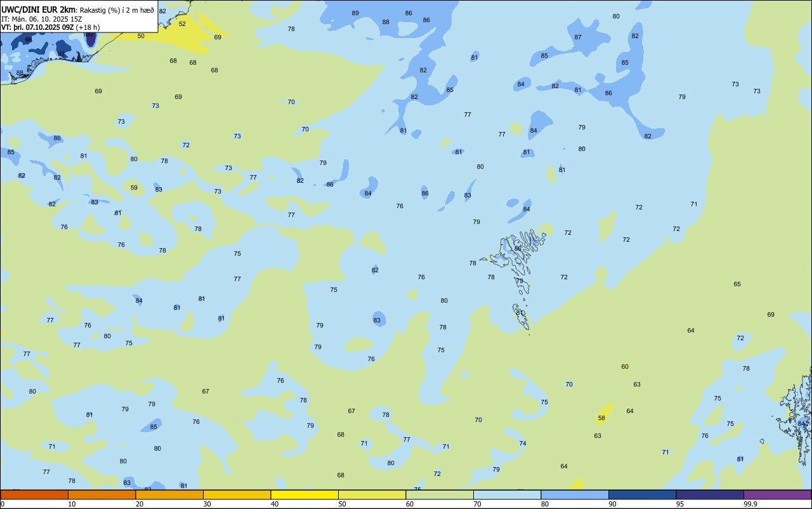Click the 90–95 dark blue legend segment
Viewport: 812px width, 509px height.
tap(642, 494)
